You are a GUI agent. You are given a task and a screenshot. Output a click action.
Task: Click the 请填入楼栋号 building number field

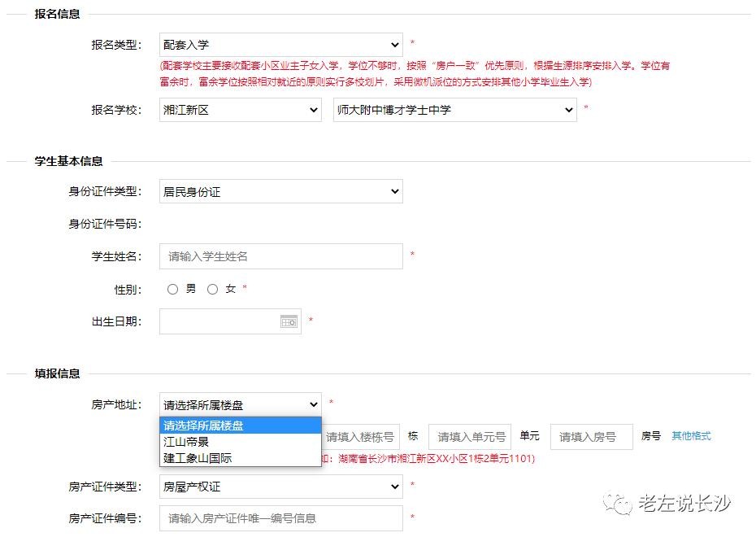point(360,437)
